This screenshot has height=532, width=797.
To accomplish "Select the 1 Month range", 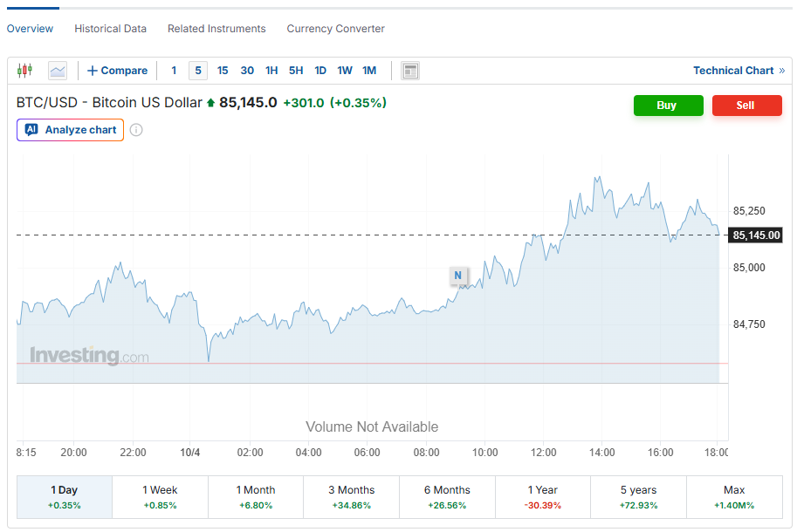I will coord(256,497).
